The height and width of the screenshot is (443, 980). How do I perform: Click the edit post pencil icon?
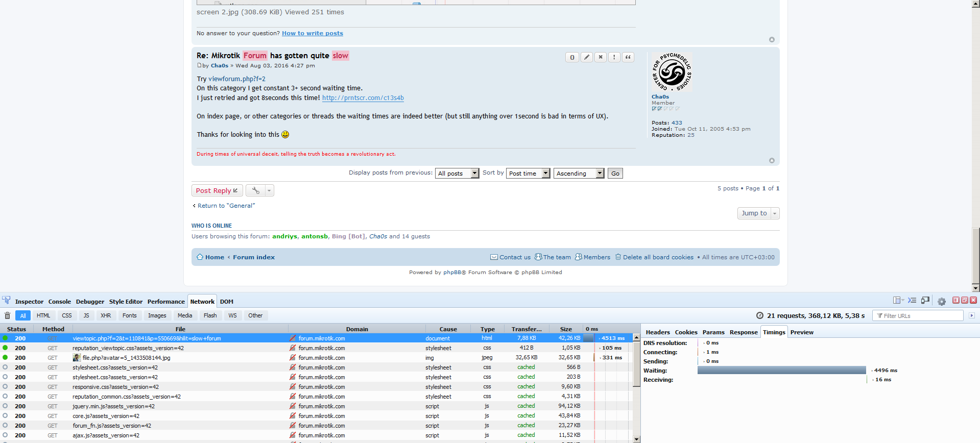tap(587, 57)
